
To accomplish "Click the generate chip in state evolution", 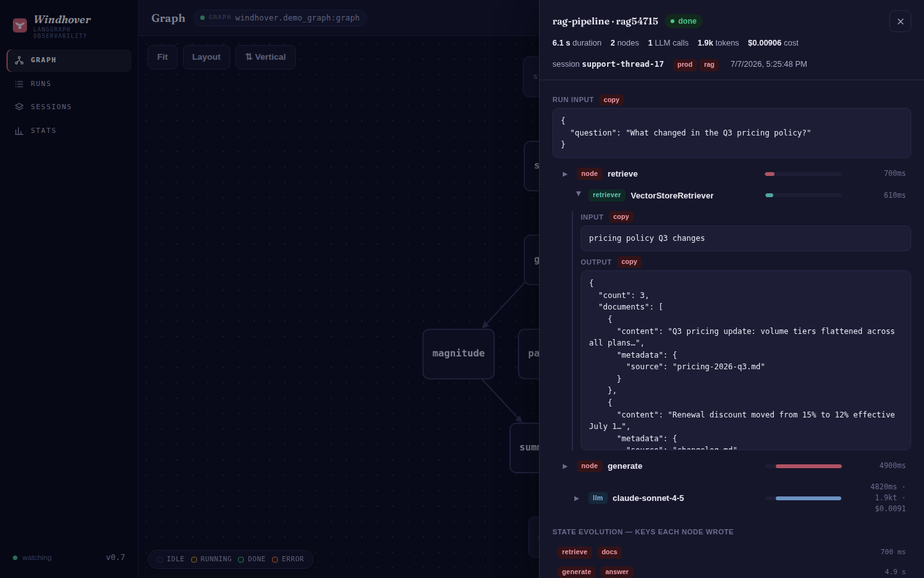I will tap(577, 572).
